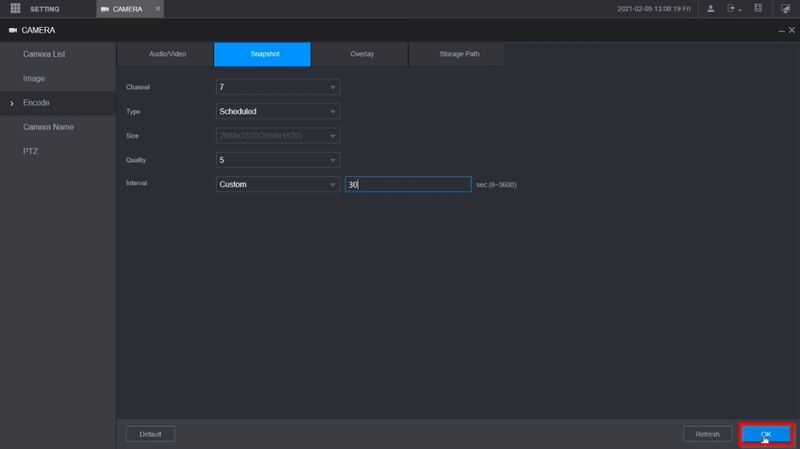Click the keyboard grid icon in header

point(758,9)
